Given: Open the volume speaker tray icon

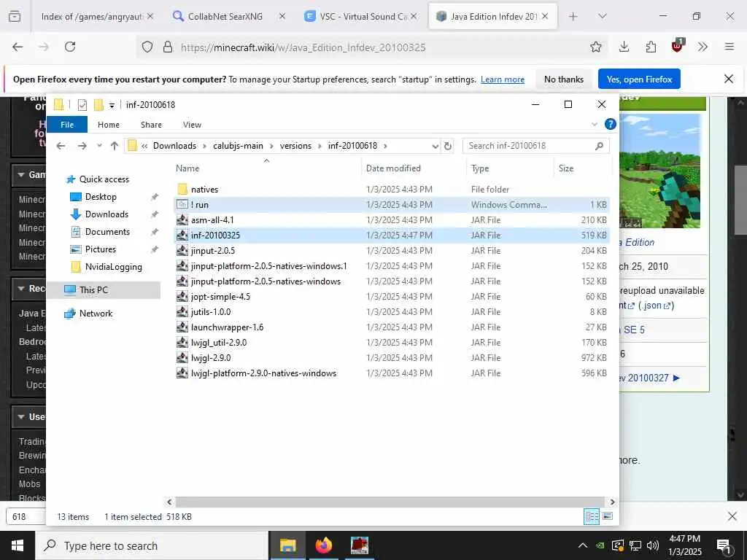Looking at the screenshot, I should 653,545.
